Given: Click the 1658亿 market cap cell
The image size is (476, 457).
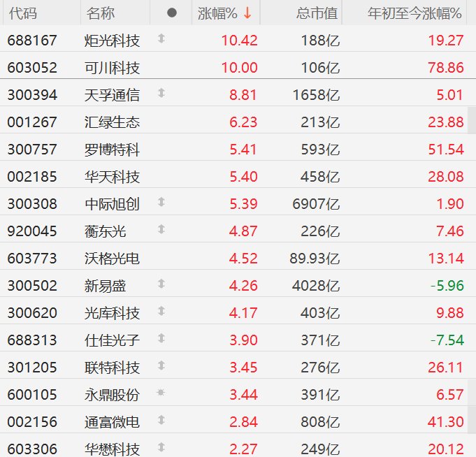Looking at the screenshot, I should [x=316, y=95].
